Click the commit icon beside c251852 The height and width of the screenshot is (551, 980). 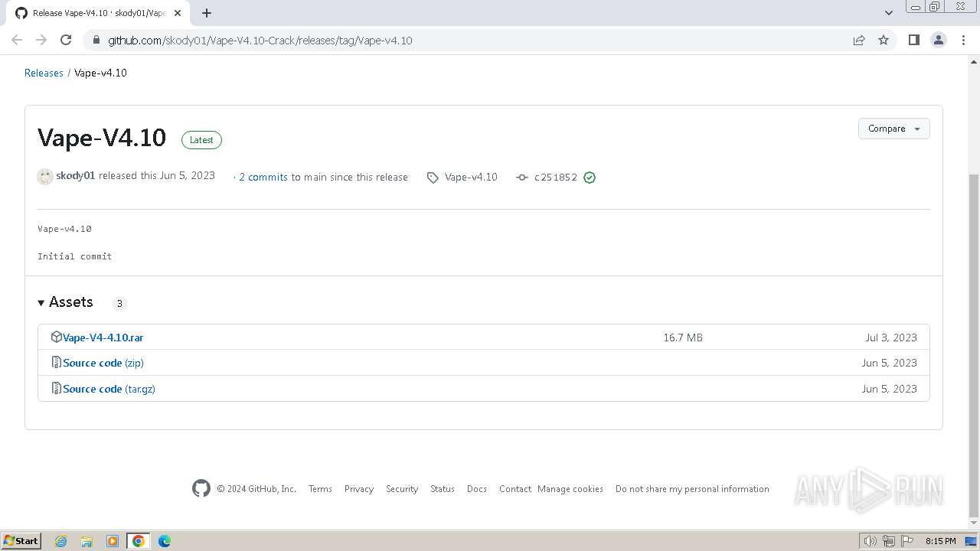(522, 178)
